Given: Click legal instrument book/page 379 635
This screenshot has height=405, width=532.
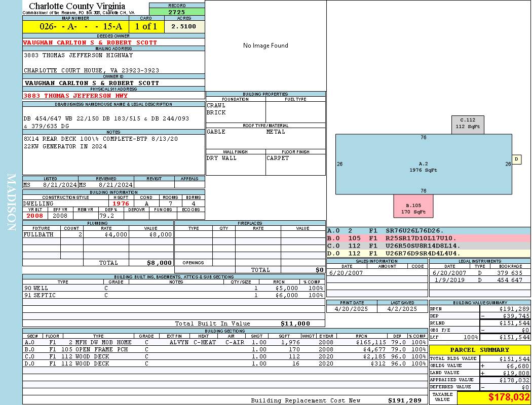Looking at the screenshot, I should 510,273.
